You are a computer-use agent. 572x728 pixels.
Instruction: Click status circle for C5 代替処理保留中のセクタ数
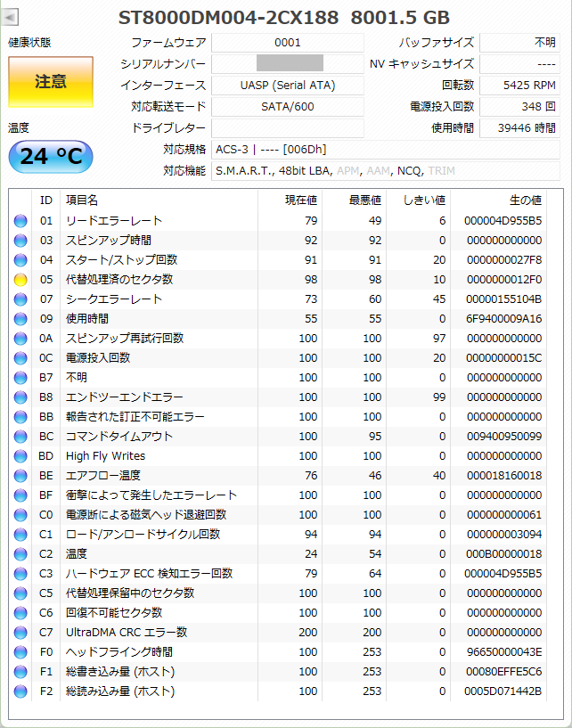20,593
